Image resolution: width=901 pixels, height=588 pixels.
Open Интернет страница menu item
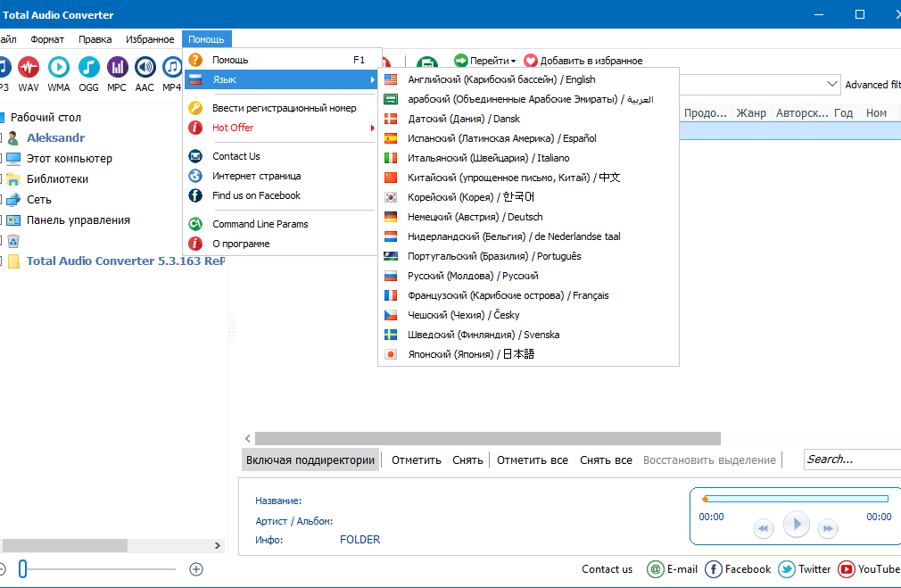(x=280, y=176)
